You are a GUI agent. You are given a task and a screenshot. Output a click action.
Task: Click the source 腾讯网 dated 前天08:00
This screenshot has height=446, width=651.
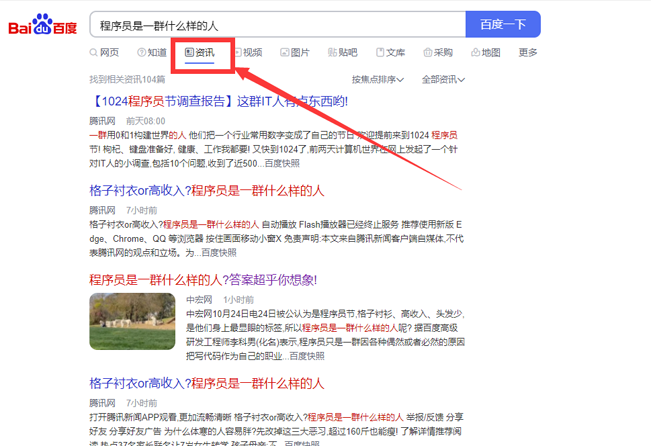pyautogui.click(x=102, y=121)
